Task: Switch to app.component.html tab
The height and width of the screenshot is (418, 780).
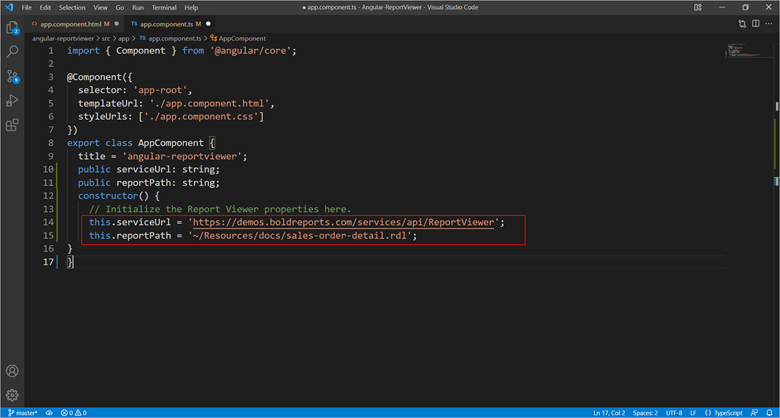Action: pyautogui.click(x=75, y=24)
